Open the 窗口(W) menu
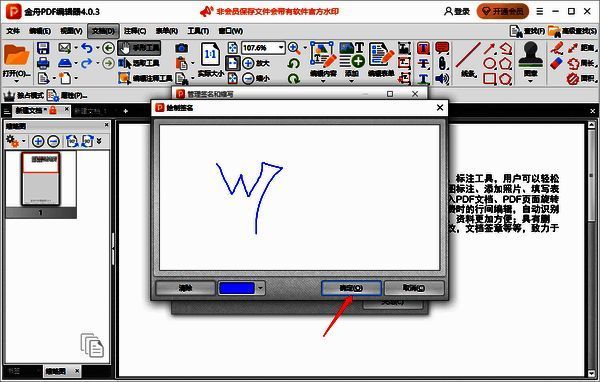 [x=230, y=31]
